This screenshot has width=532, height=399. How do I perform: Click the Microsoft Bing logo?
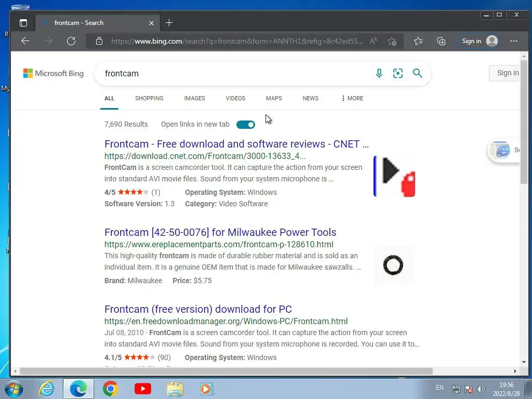(x=54, y=73)
